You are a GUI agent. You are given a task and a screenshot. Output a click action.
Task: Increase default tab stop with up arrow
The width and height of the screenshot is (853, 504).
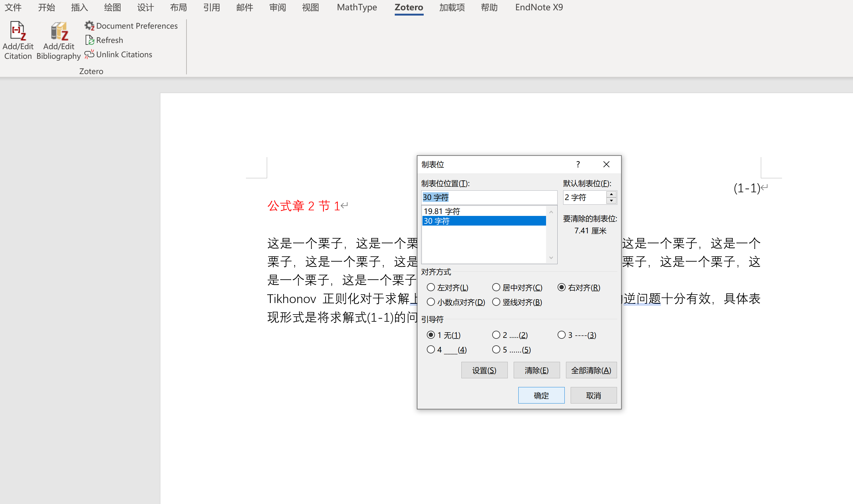pos(611,194)
